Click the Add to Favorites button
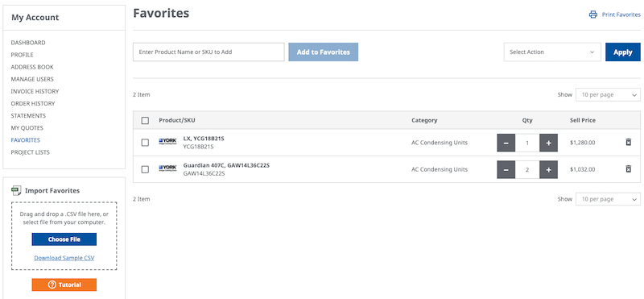This screenshot has width=644, height=299. tap(324, 52)
